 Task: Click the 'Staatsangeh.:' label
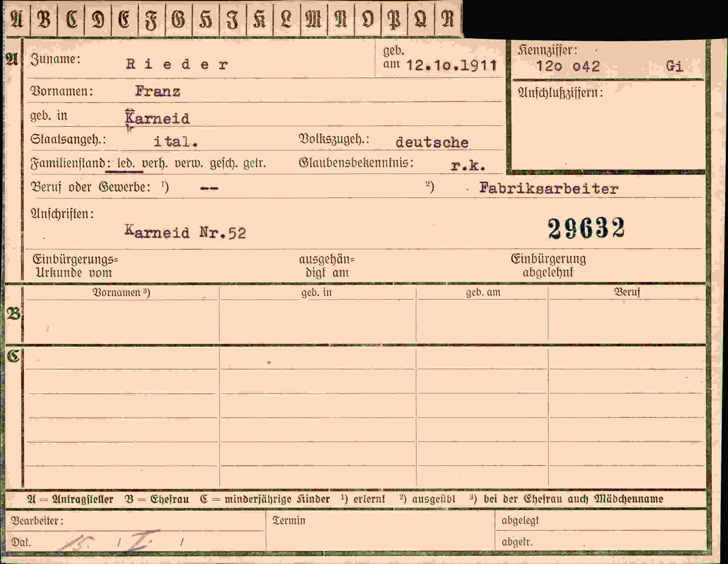68,139
